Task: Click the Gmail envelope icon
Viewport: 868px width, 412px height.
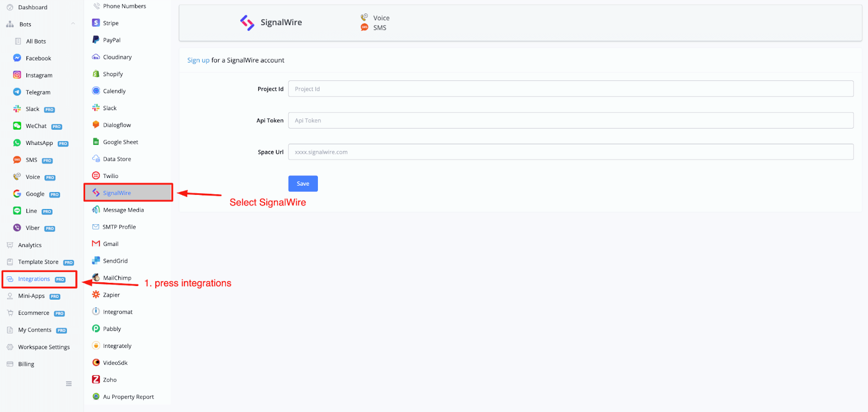Action: [x=96, y=244]
